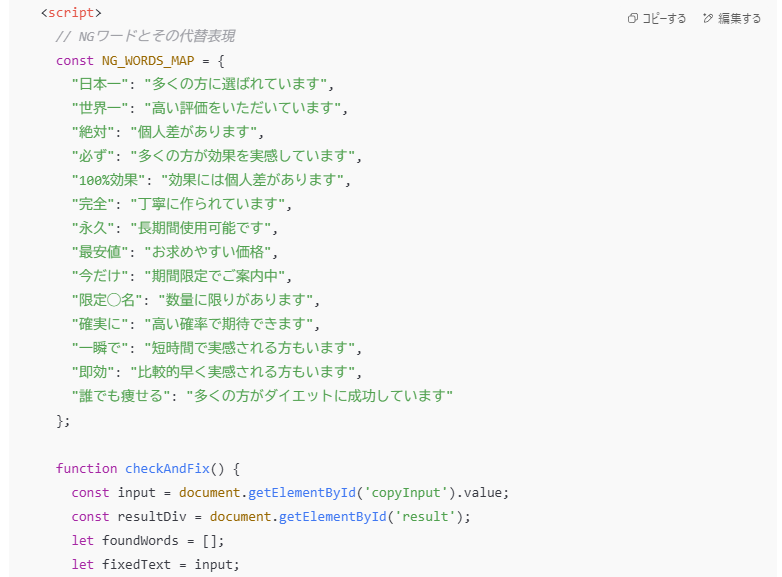Click the NG_WORDS_MAP constant name

148,61
